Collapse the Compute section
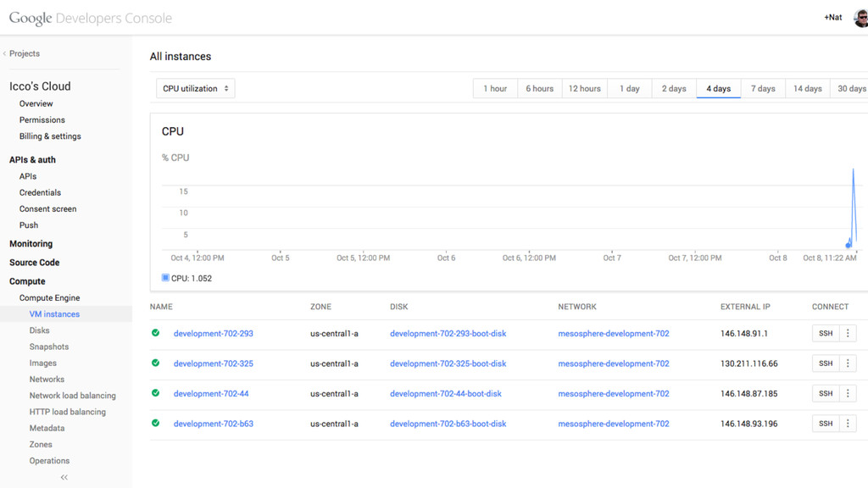 27,281
